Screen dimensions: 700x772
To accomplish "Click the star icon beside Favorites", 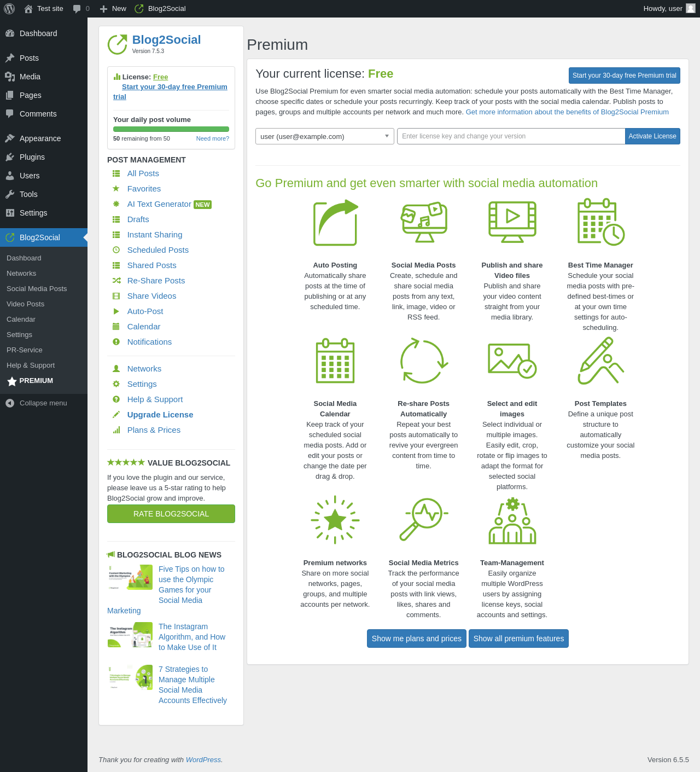I will (x=116, y=189).
